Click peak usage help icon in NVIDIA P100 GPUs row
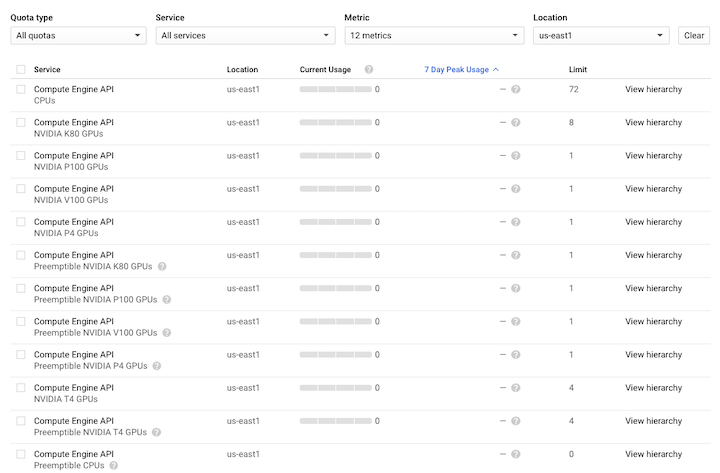 pos(516,156)
